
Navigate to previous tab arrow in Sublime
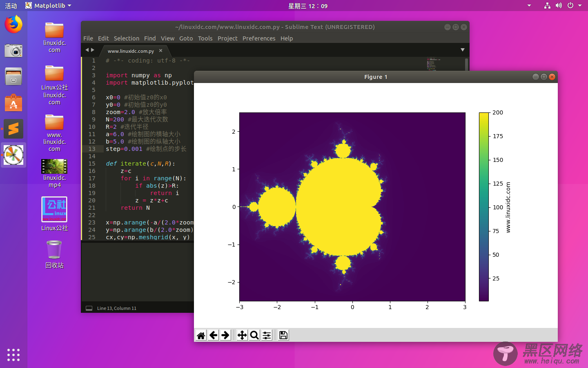(87, 50)
